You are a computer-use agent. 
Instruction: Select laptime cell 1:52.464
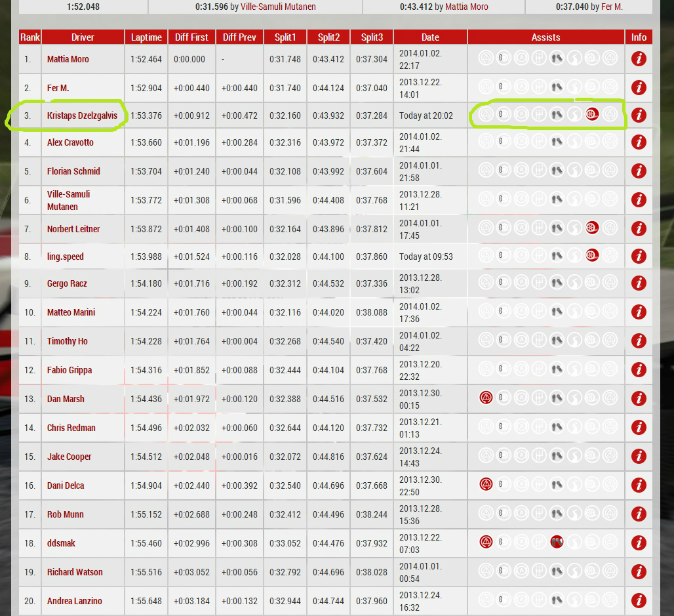(x=146, y=59)
